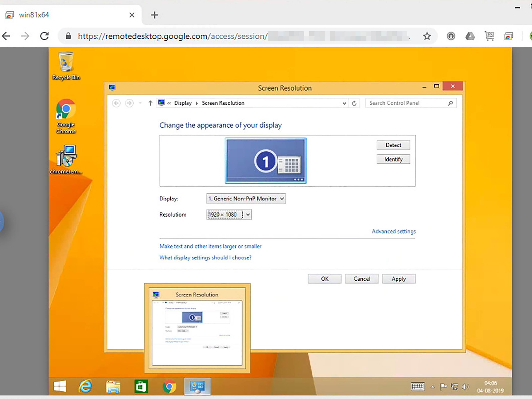Open Advanced settings link
The height and width of the screenshot is (399, 532).
pyautogui.click(x=394, y=231)
